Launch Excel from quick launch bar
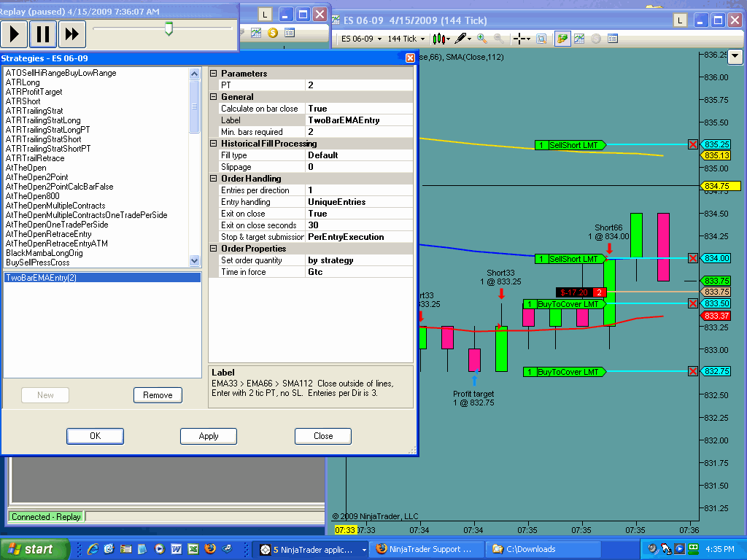The height and width of the screenshot is (560, 747). [x=193, y=549]
